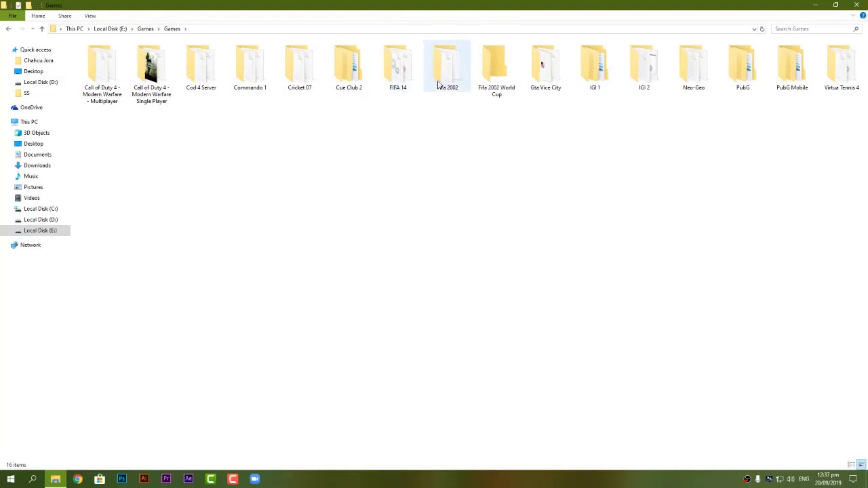
Task: Open the Call of Duty 4 Multiplayer folder
Action: point(102,75)
